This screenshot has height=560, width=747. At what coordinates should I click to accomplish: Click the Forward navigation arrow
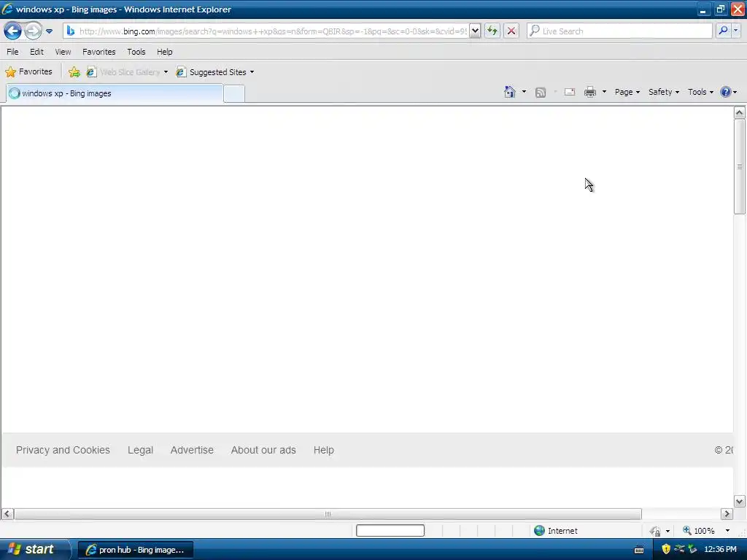33,31
